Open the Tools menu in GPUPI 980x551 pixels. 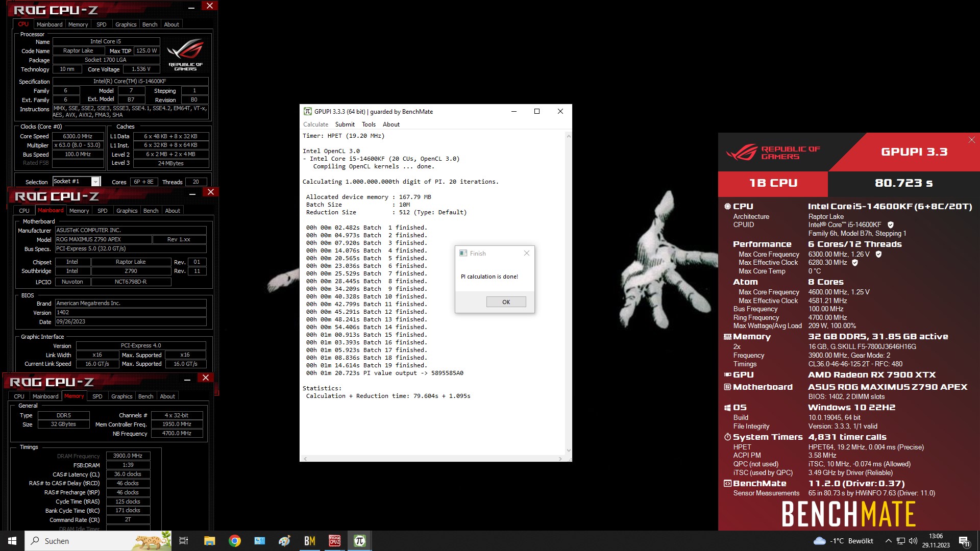[x=369, y=124]
